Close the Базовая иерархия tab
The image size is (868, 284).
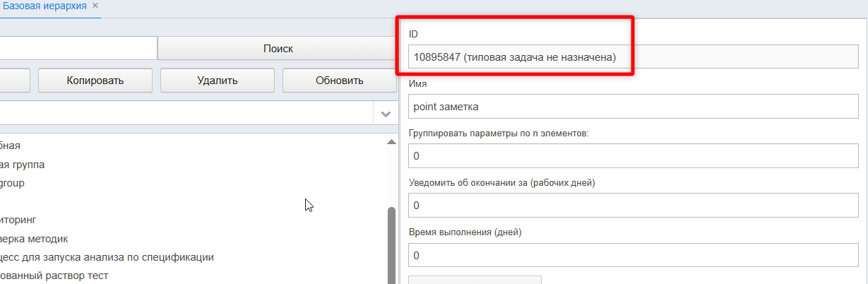pyautogui.click(x=95, y=5)
